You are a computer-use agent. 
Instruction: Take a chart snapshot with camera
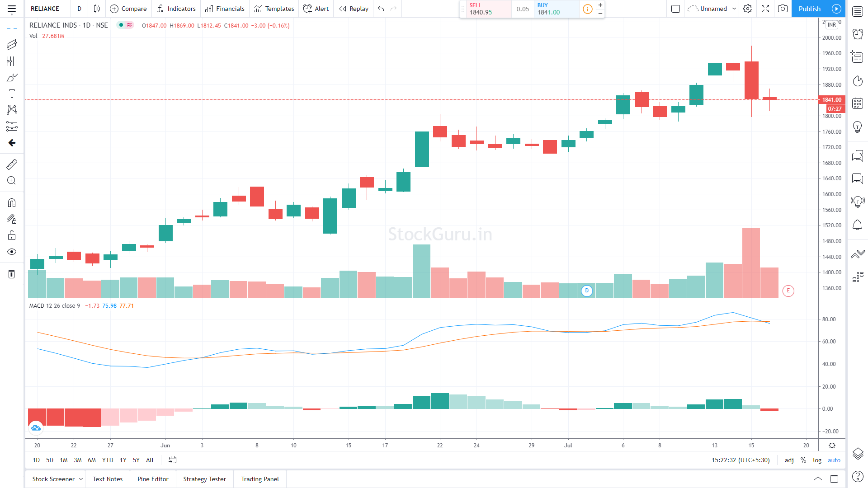[783, 9]
